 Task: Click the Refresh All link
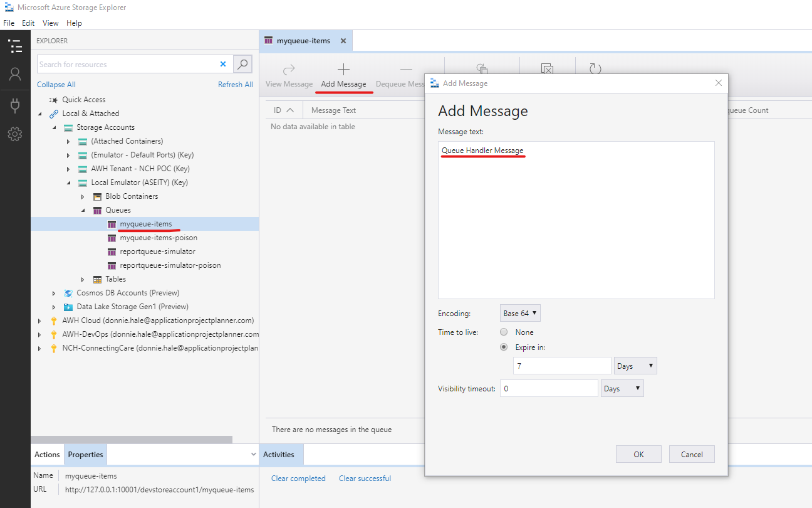[x=236, y=85]
